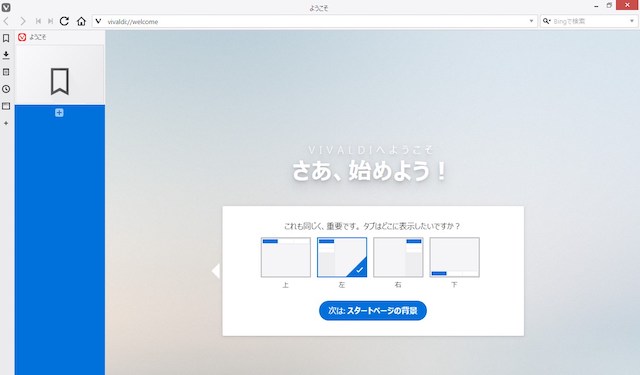The image size is (640, 375).
Task: Select the ようこそ tab
Action: (x=60, y=37)
